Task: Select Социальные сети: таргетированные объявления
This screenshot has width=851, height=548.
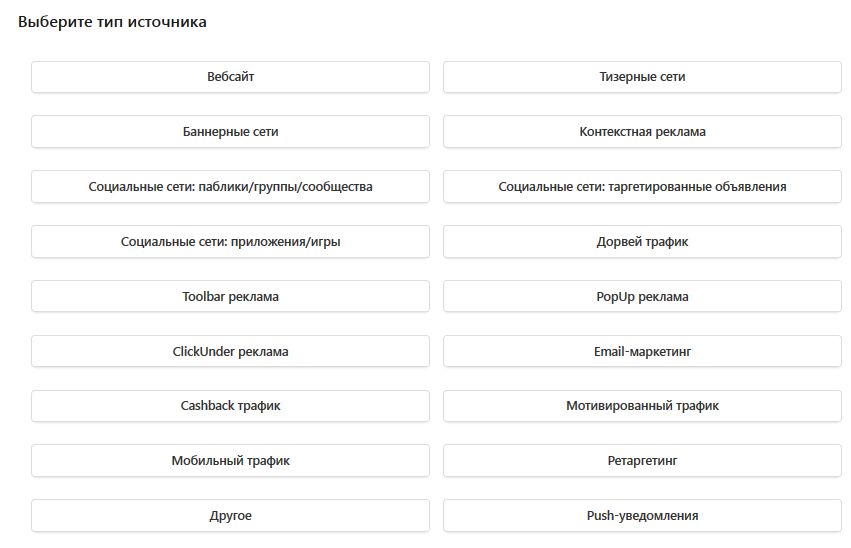Action: pyautogui.click(x=642, y=187)
